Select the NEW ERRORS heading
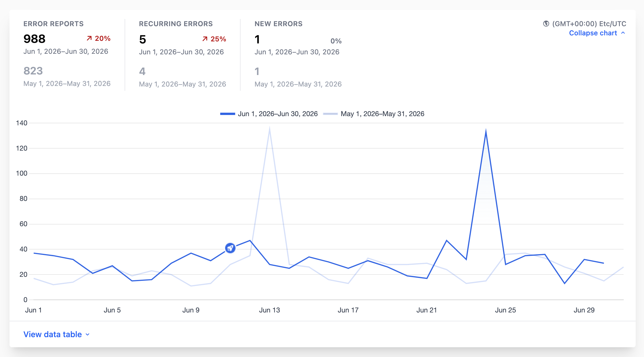Screen dimensions: 644x357 point(279,24)
